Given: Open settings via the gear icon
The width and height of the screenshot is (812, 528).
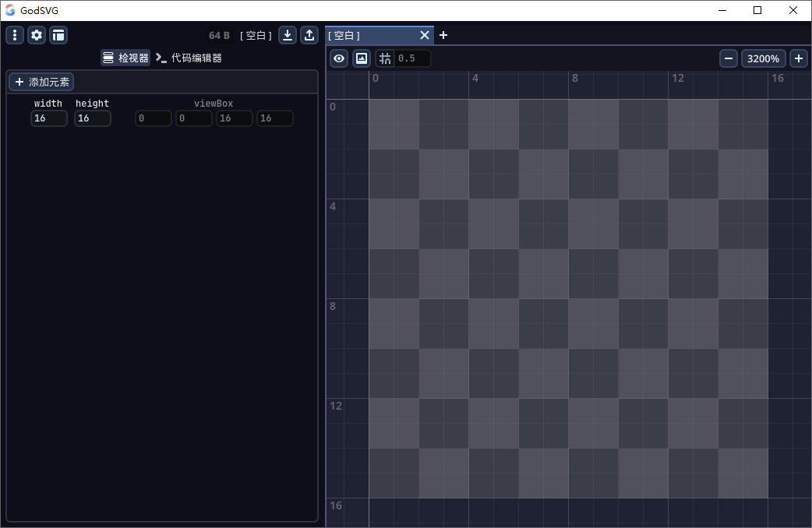Looking at the screenshot, I should pyautogui.click(x=37, y=35).
